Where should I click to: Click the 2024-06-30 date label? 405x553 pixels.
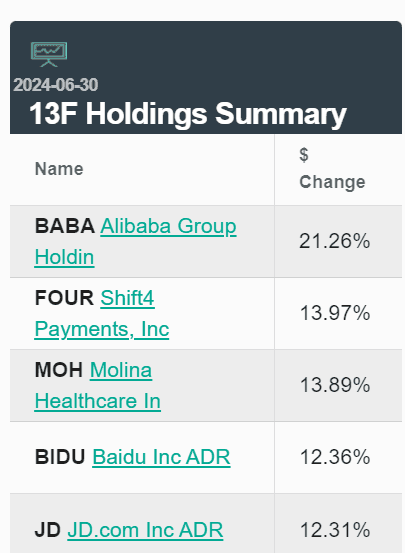[55, 85]
